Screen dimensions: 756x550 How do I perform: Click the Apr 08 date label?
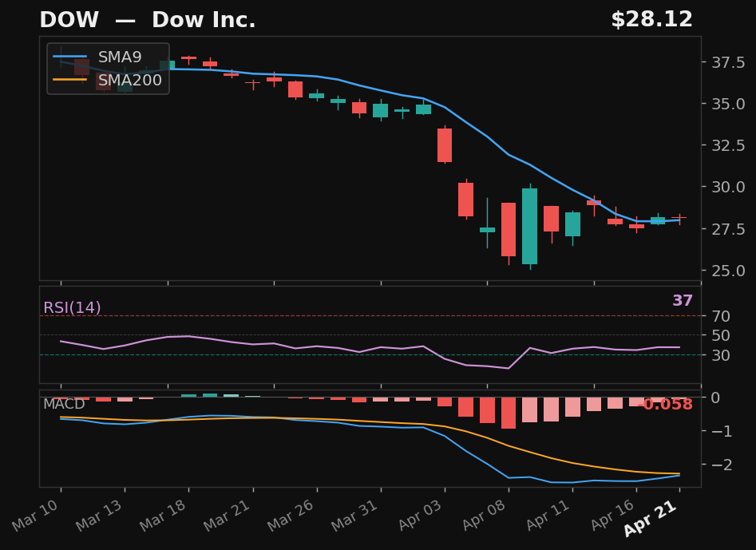(483, 515)
